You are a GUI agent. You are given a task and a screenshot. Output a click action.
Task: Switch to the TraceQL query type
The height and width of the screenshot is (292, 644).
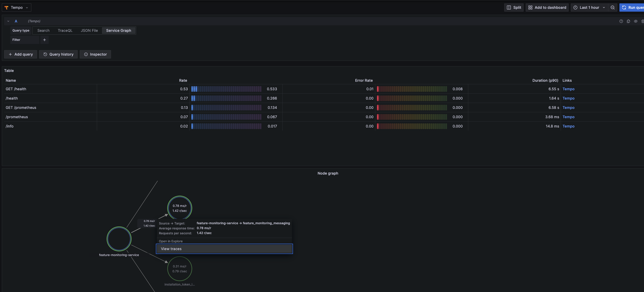pos(65,30)
